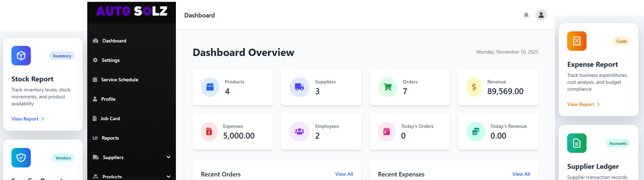
Task: Click the Stock Report cube icon
Action: coord(21,56)
